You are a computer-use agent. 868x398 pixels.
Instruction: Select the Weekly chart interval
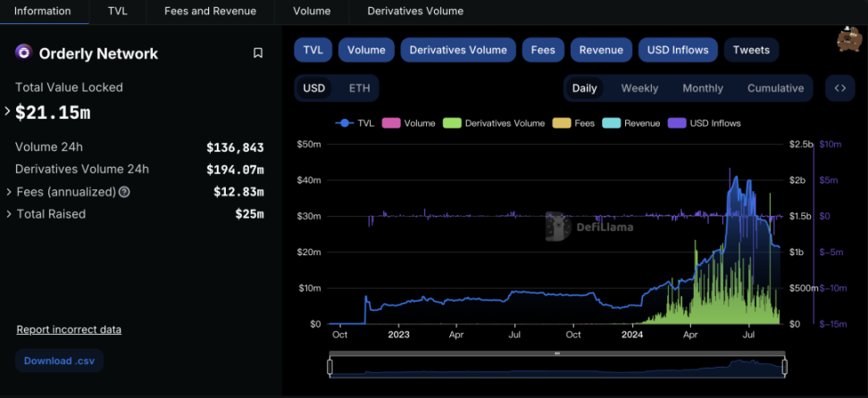(639, 88)
